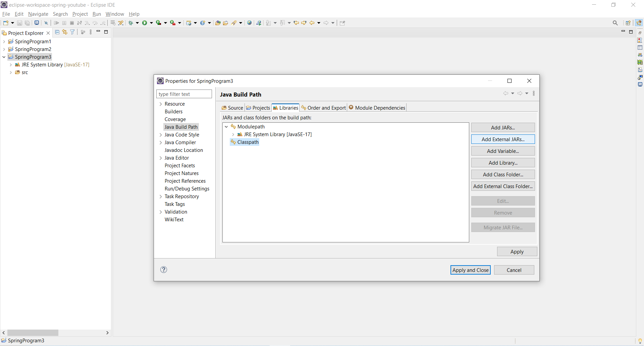The width and height of the screenshot is (644, 346).
Task: Expand the src folder in Project Explorer
Action: pyautogui.click(x=11, y=72)
